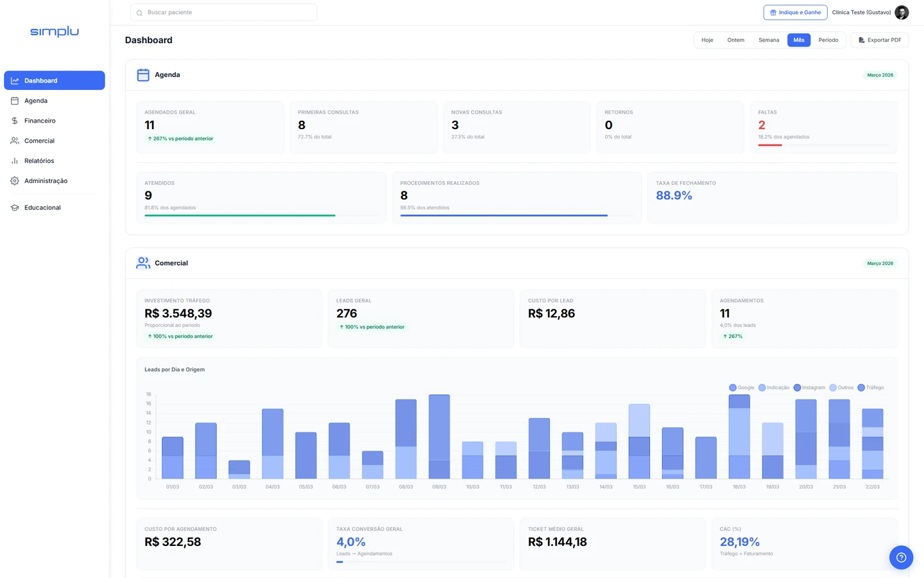Click the simplu logo

click(55, 31)
